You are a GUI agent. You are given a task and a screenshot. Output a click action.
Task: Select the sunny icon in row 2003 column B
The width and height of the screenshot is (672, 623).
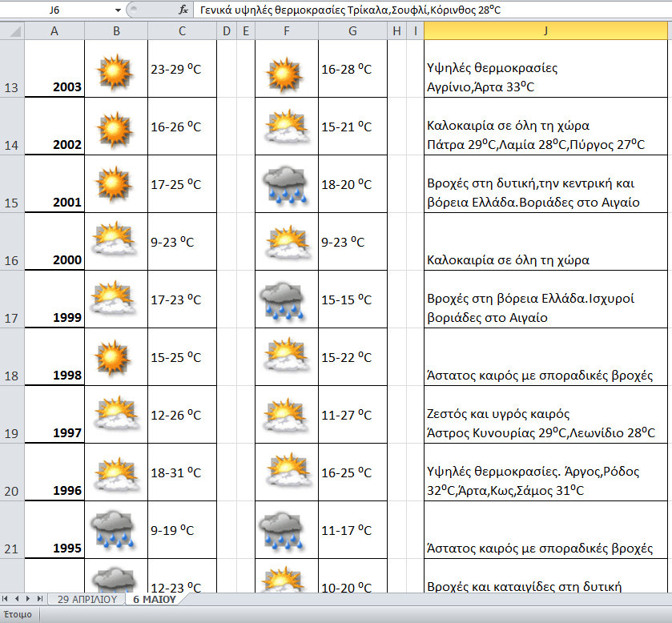coord(115,69)
